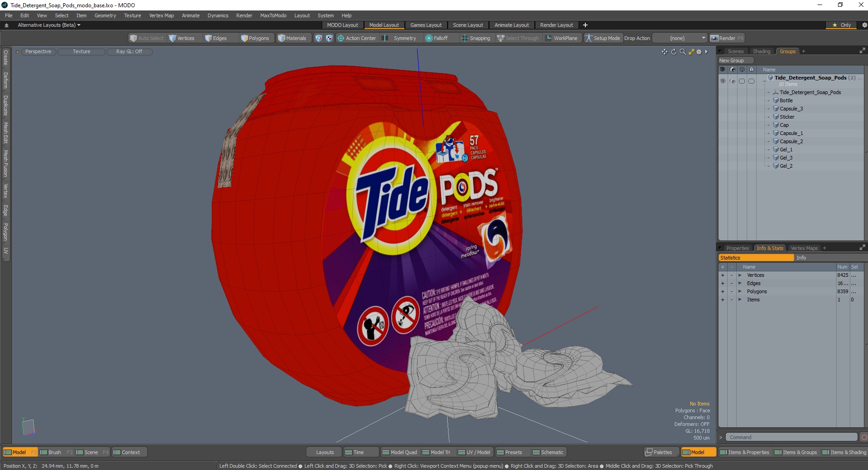The image size is (868, 470).
Task: Select the Capsule_3 item in Groups
Action: pyautogui.click(x=791, y=109)
